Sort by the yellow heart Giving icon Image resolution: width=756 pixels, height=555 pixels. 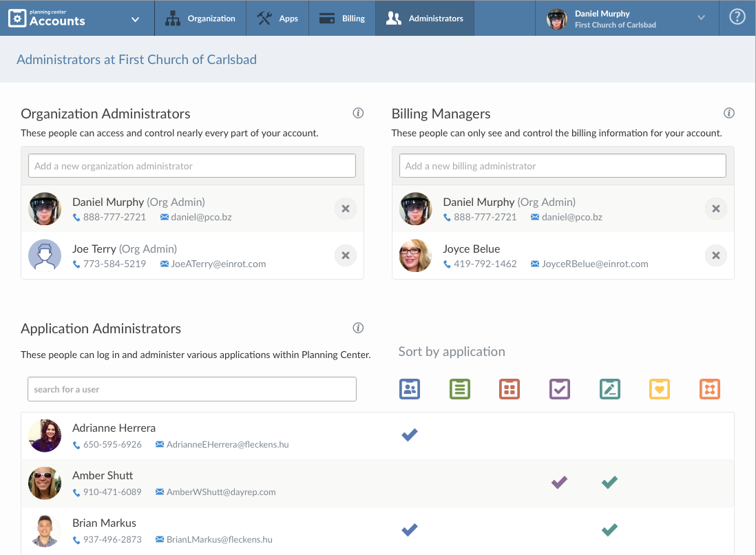(660, 389)
